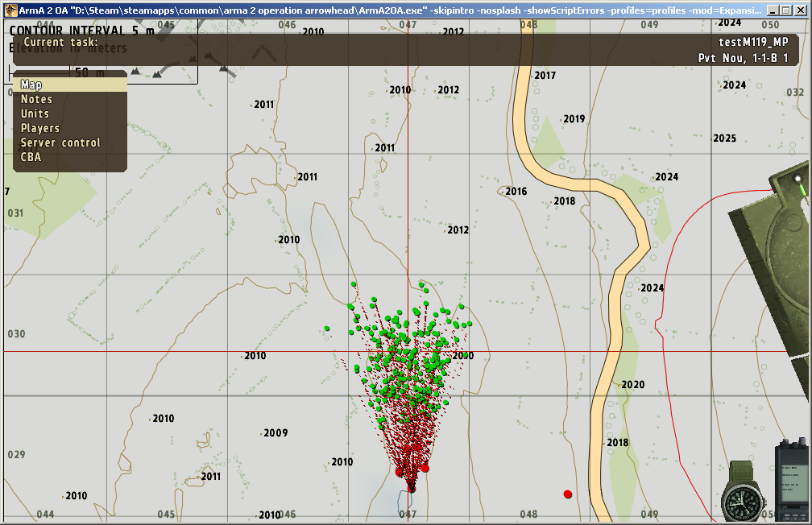Viewport: 812px width, 525px height.
Task: Click the mission name "testM119_MP"
Action: pos(753,42)
